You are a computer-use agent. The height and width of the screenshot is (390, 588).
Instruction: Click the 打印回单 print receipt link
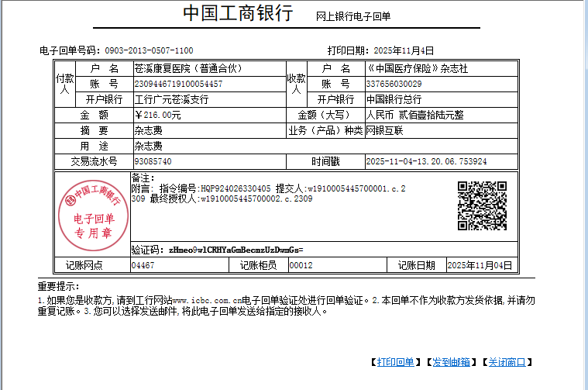point(397,362)
